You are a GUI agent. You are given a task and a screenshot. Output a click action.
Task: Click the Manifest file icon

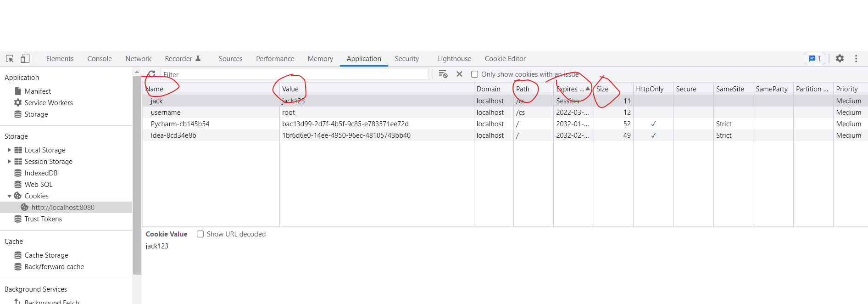(x=18, y=91)
